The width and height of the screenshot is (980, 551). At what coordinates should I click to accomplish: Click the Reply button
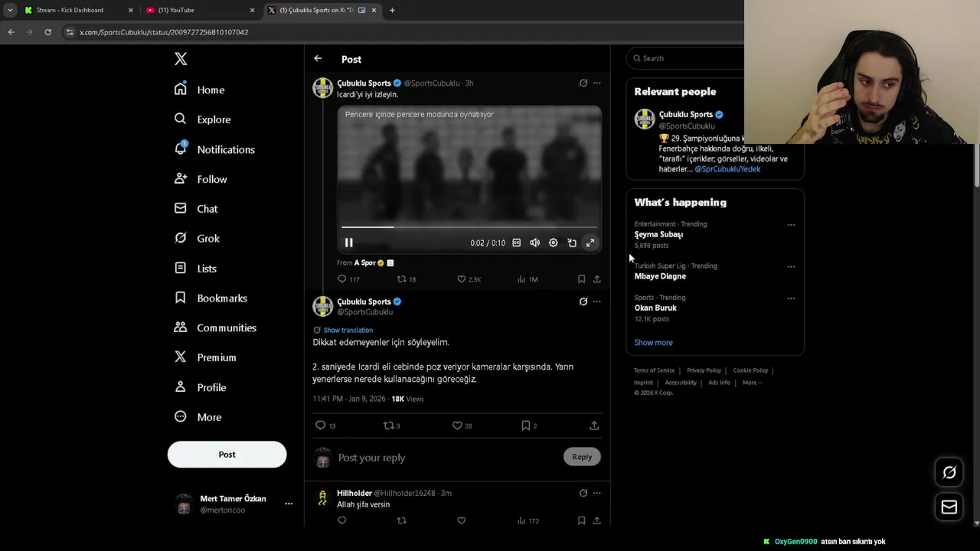click(582, 457)
